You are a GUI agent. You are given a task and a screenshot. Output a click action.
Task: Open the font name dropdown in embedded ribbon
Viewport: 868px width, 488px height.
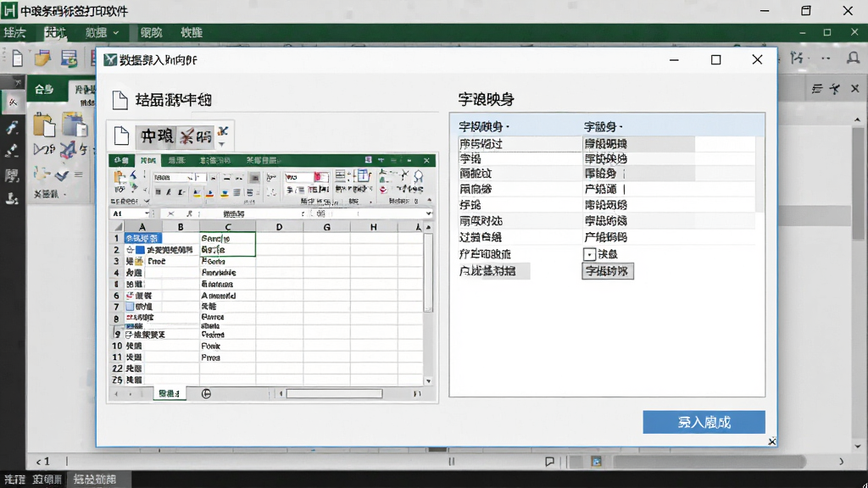(190, 178)
